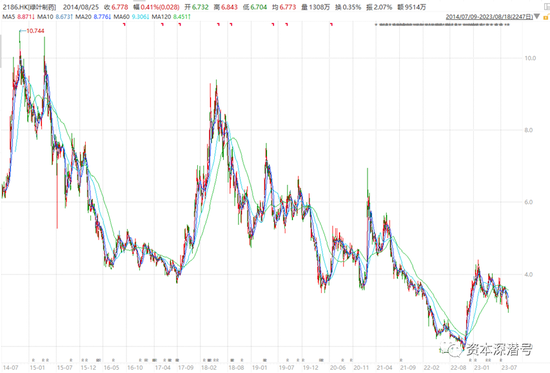
Task: Click the turnover rate value 0.35%
Action: point(351,7)
